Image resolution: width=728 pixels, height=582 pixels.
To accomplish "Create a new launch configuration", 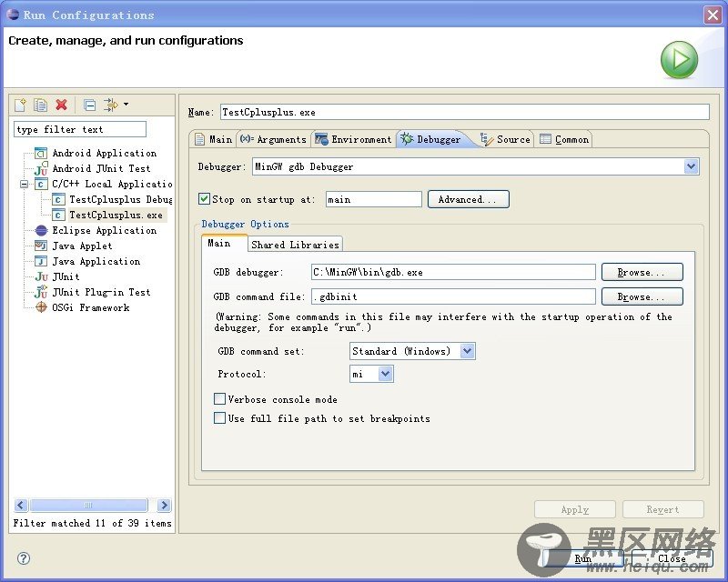I will [x=19, y=105].
